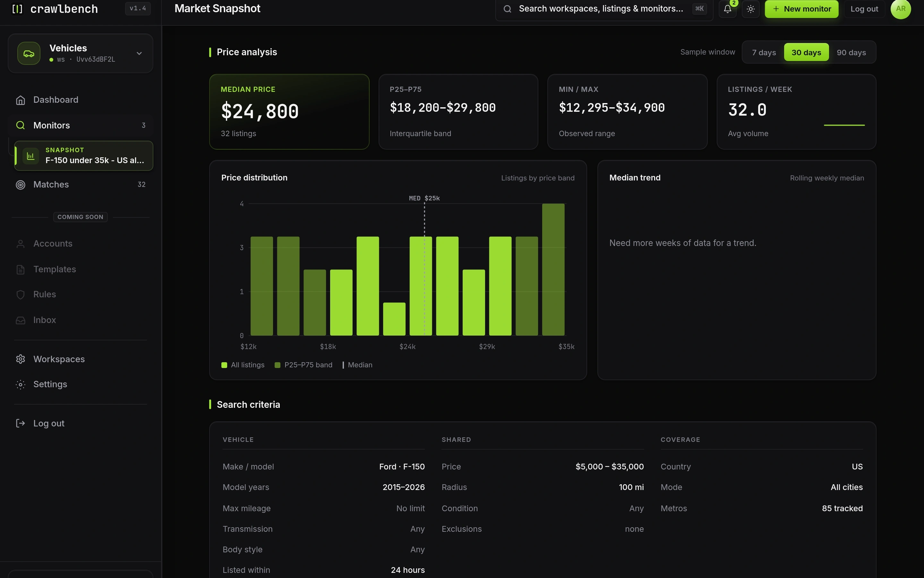Viewport: 924px width, 578px height.
Task: Click the Rules shield icon
Action: pos(21,295)
